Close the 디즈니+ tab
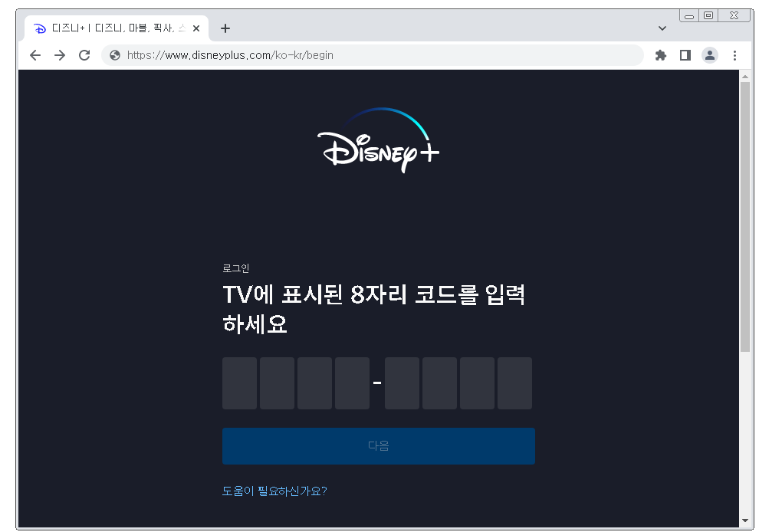 coord(196,28)
